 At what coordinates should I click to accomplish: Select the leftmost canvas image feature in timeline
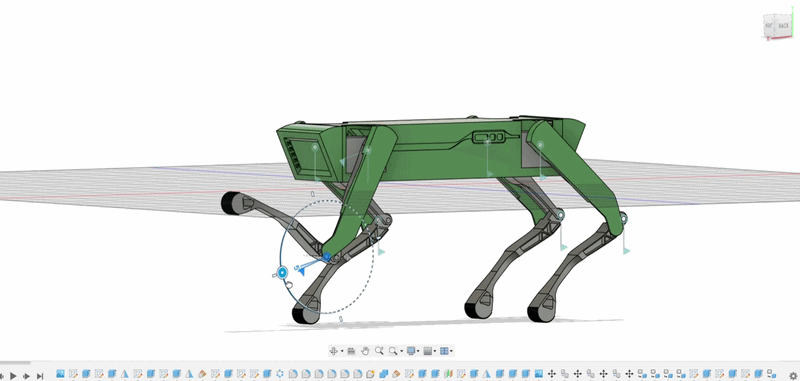tap(60, 374)
